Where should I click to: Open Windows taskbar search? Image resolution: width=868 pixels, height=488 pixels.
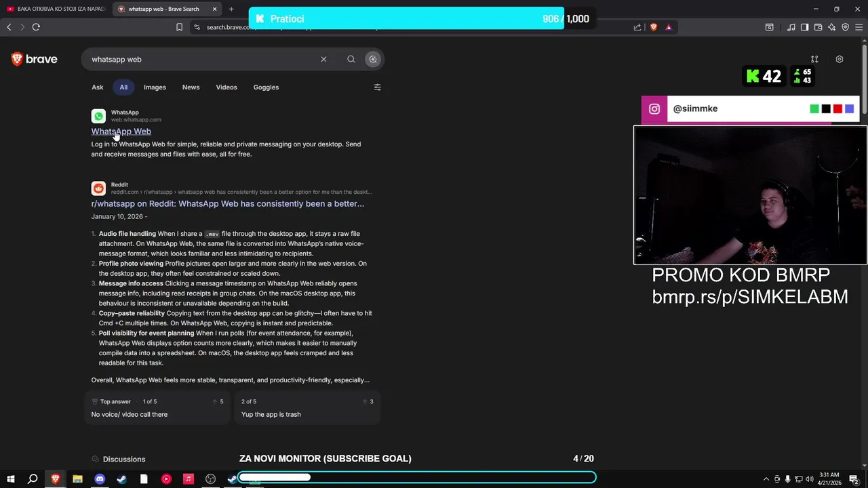coord(33,479)
